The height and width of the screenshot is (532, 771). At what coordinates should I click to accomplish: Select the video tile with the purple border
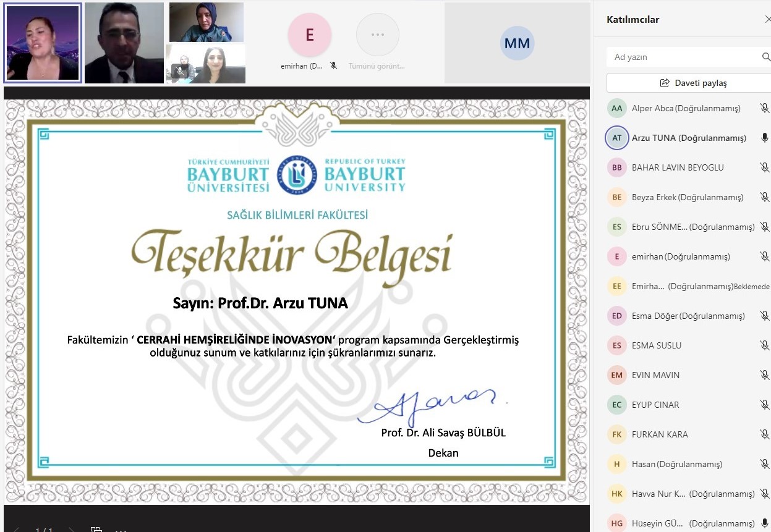(43, 43)
